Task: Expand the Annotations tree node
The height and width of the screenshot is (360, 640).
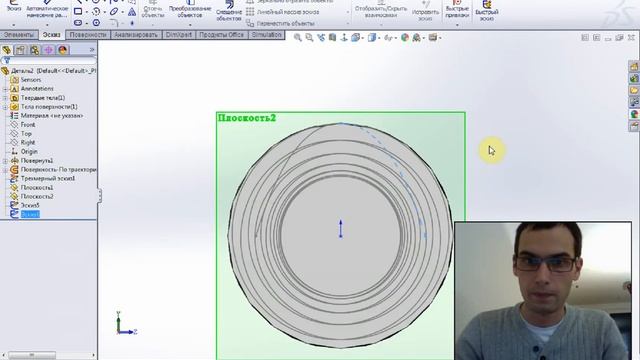Action: (5, 89)
